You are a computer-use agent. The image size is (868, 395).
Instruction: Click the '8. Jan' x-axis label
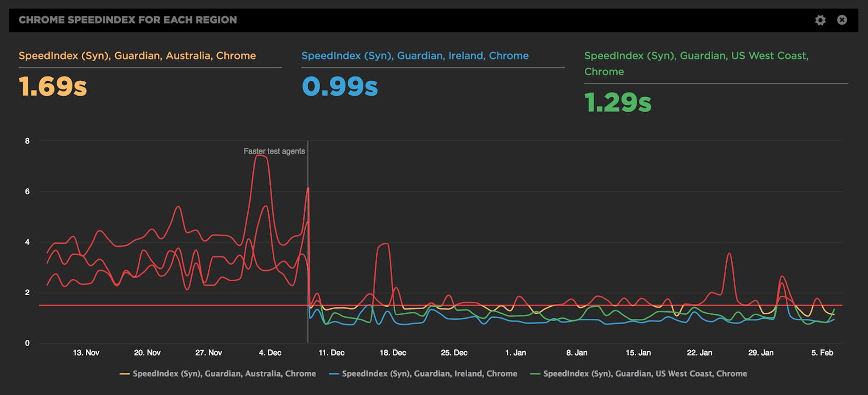pos(577,353)
